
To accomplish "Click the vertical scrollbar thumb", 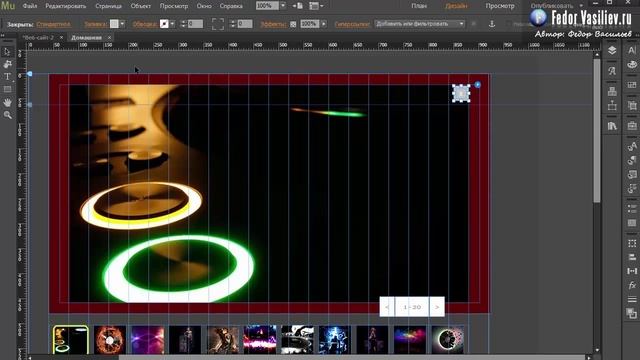I will [597, 131].
